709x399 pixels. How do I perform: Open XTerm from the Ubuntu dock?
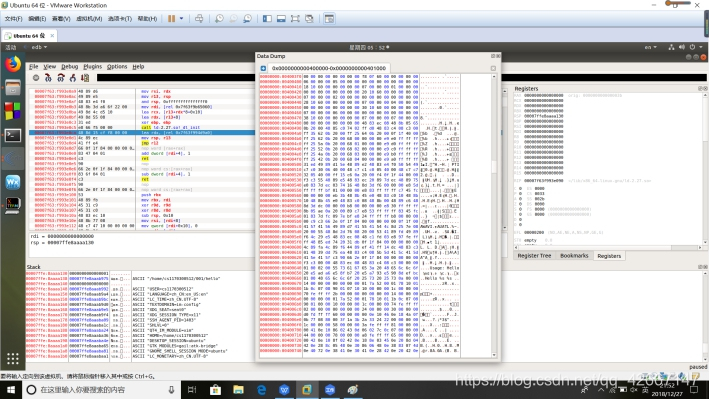(x=13, y=205)
